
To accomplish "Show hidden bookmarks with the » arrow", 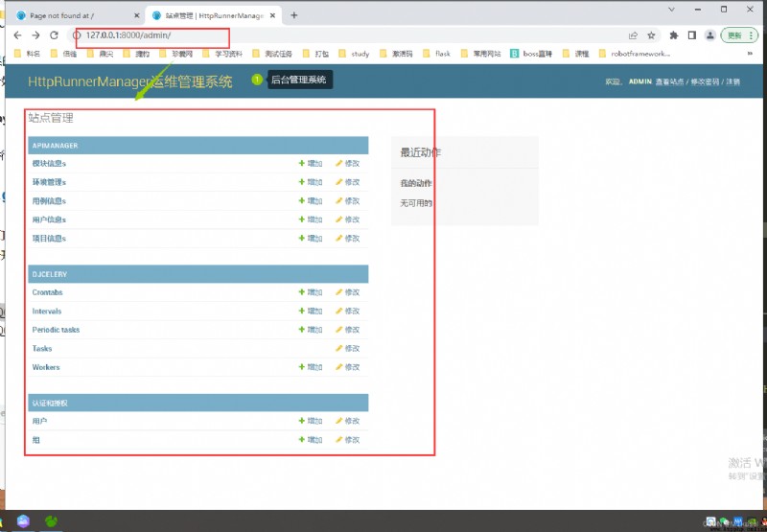I will pos(750,54).
